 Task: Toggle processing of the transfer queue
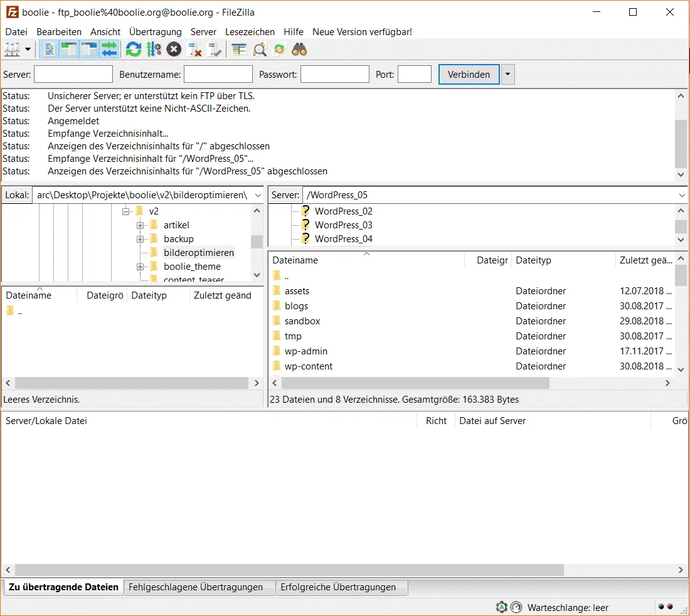[154, 50]
